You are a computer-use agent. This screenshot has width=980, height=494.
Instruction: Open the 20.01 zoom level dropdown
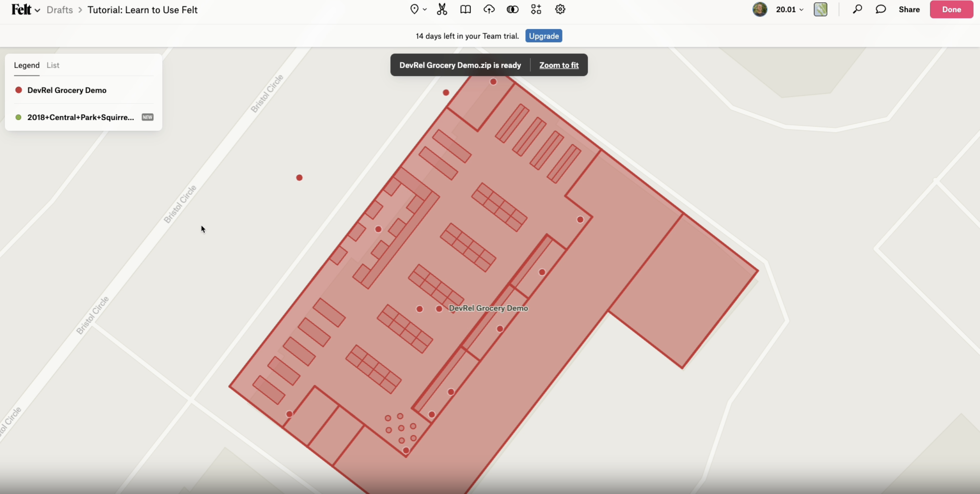click(790, 9)
